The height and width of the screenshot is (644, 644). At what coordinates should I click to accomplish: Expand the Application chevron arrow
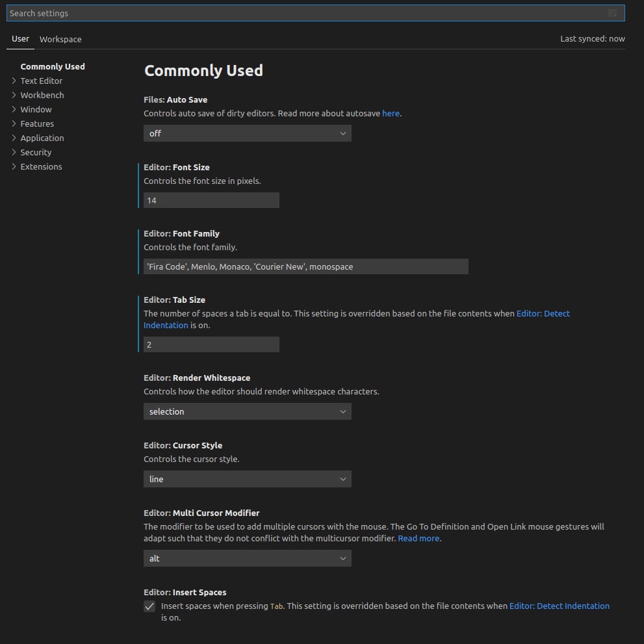[x=14, y=138]
